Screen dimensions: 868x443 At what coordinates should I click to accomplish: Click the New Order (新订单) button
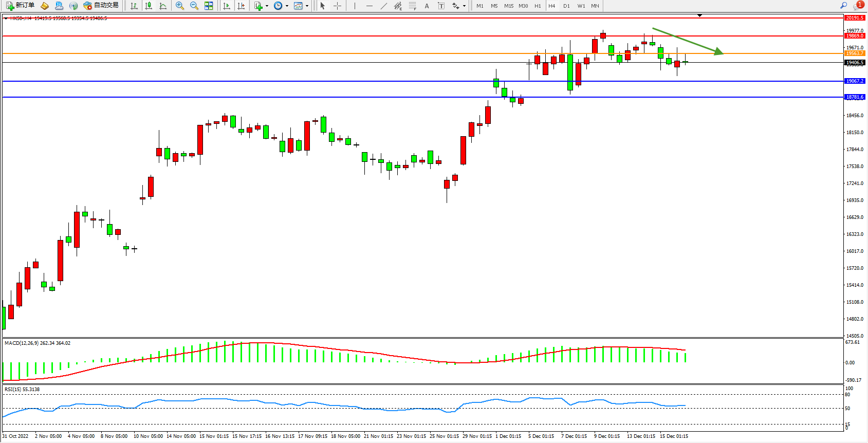point(21,6)
